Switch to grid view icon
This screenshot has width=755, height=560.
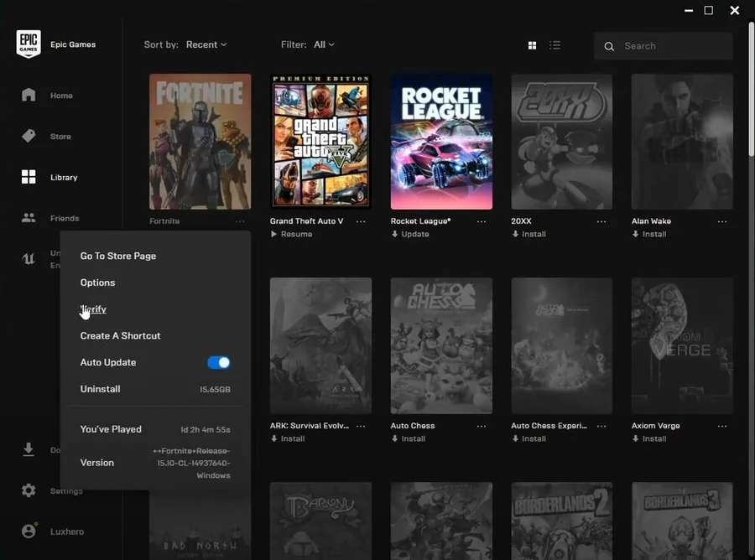[532, 45]
